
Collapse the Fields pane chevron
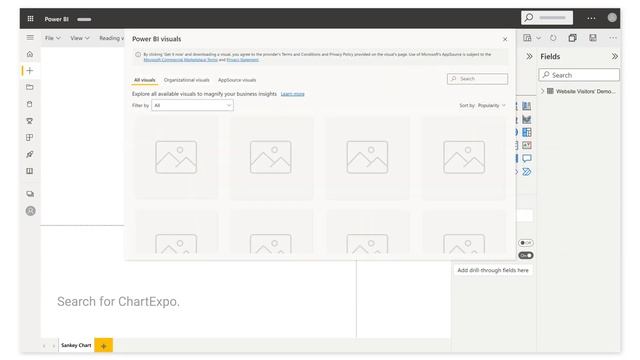pyautogui.click(x=615, y=56)
